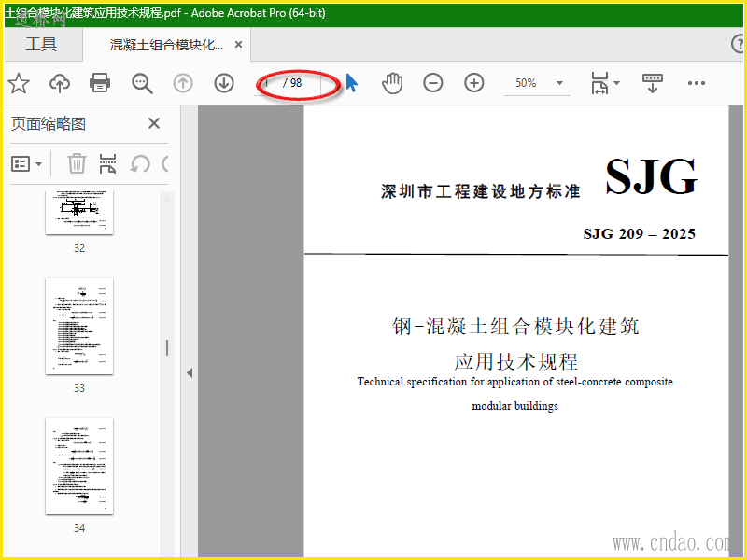Delete selected page with trash icon
Image resolution: width=747 pixels, height=560 pixels.
pos(77,164)
